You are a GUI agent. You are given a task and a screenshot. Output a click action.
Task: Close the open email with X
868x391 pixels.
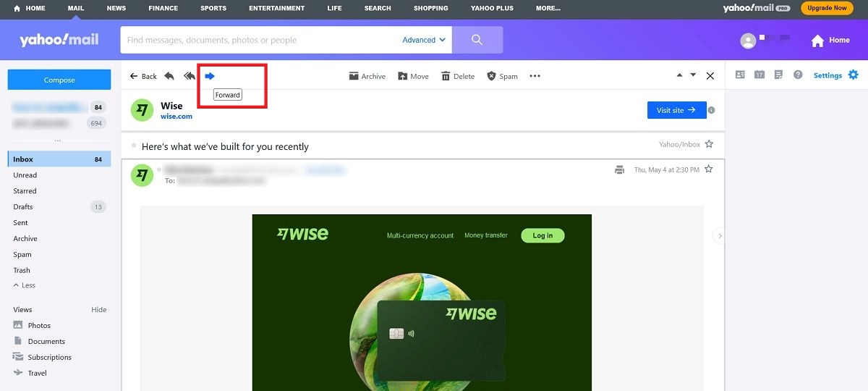[710, 76]
